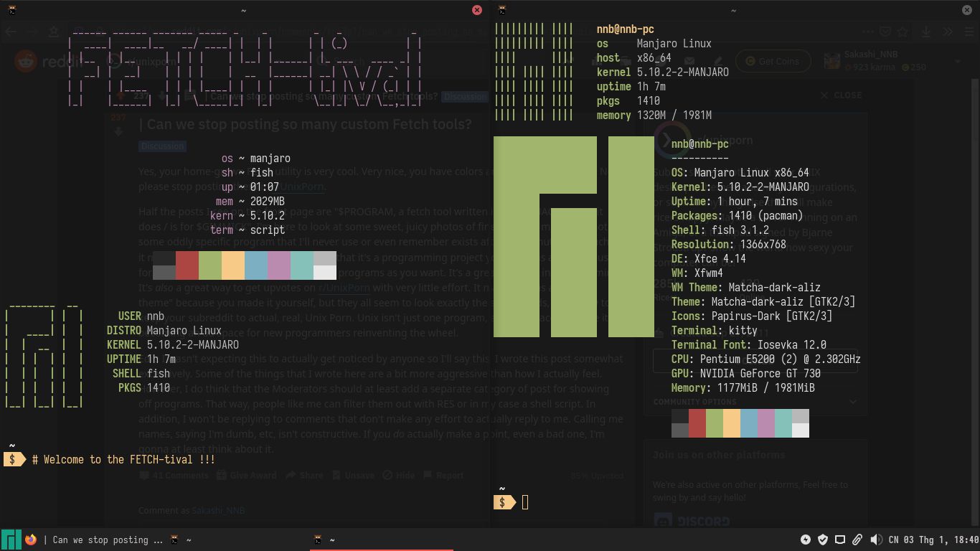Bookmark this page with the star icon
Viewport: 980px width, 551px height.
(x=903, y=31)
